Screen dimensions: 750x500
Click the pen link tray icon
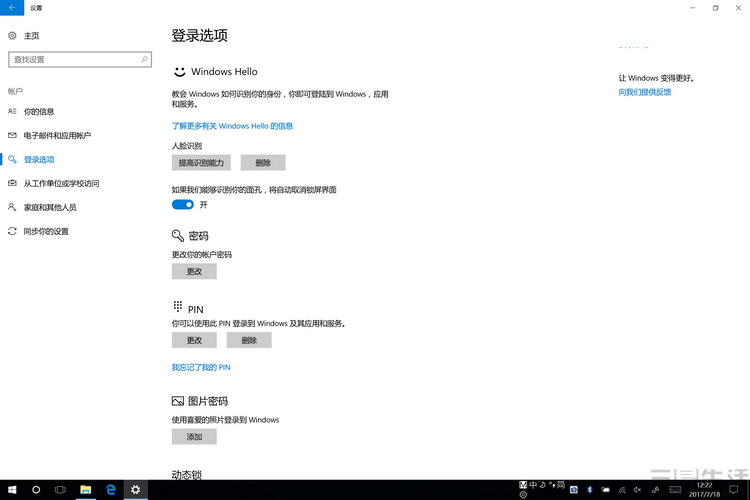(x=656, y=489)
